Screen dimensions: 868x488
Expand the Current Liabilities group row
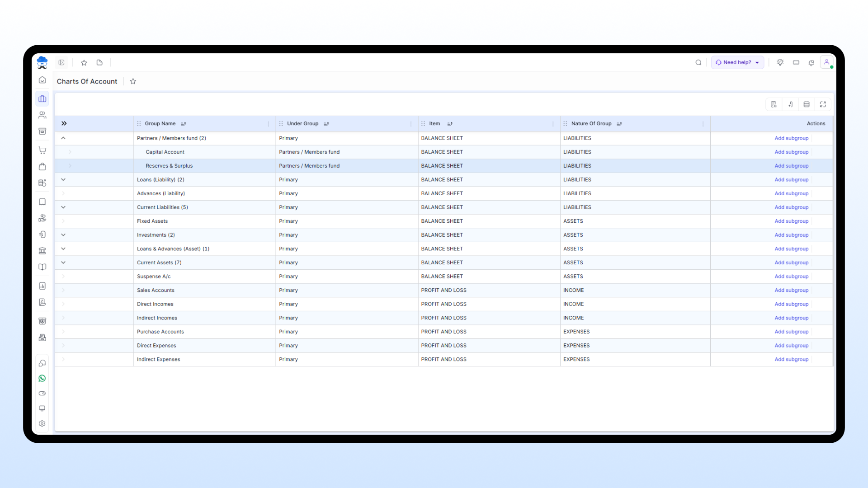[x=63, y=207]
